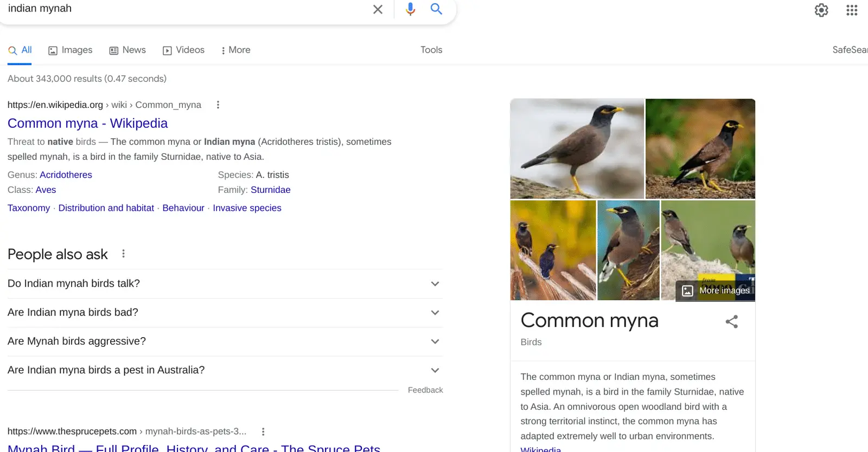
Task: Switch to the News tab
Action: (x=127, y=50)
